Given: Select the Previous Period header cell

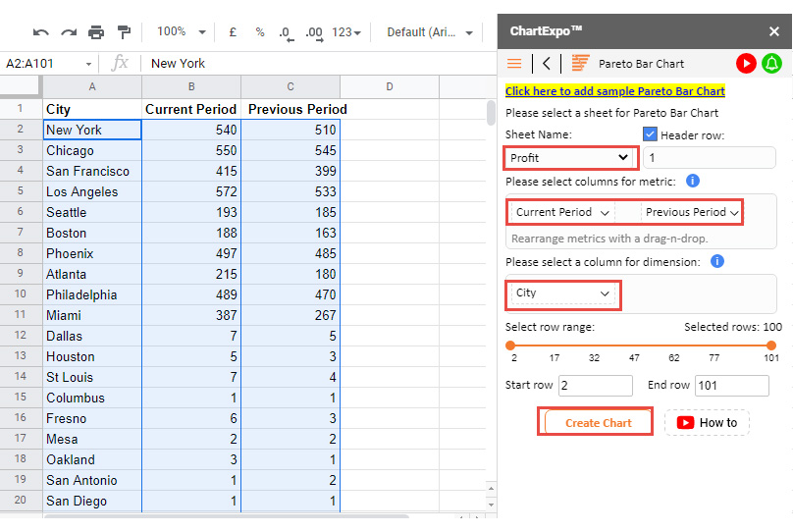Looking at the screenshot, I should coord(291,109).
